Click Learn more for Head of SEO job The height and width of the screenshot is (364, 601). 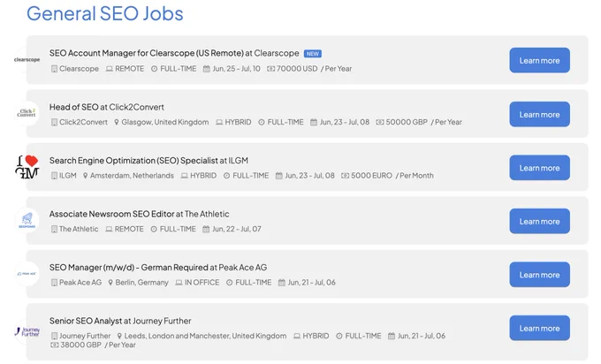[x=539, y=114]
